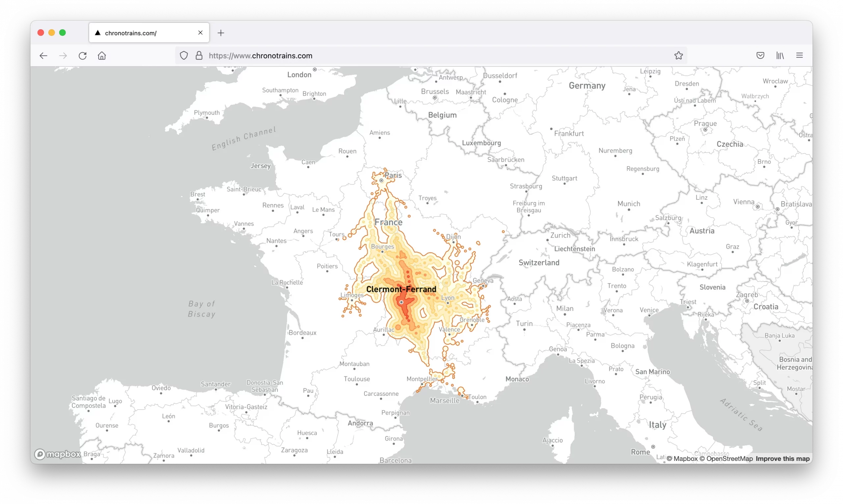Image resolution: width=843 pixels, height=504 pixels.
Task: Click the France country label
Action: 388,222
